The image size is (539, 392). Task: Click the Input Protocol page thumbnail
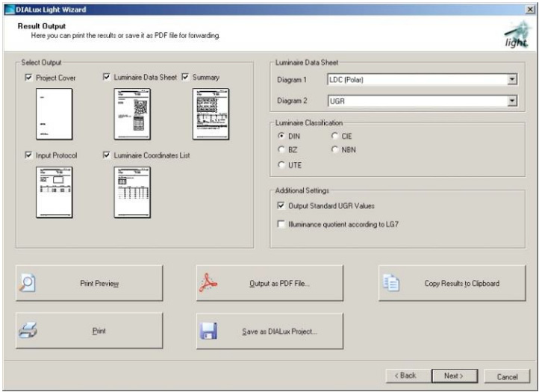54,192
